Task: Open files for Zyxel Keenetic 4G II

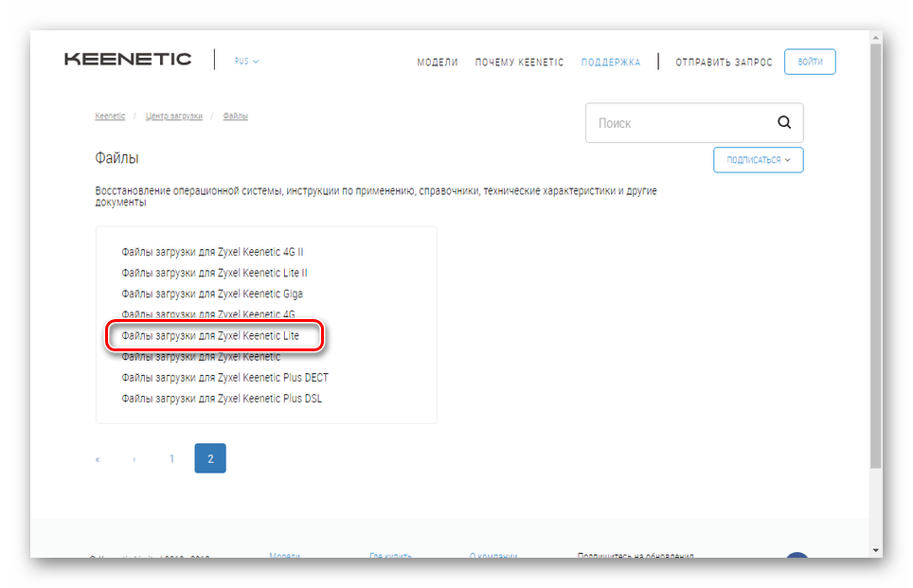Action: (212, 252)
